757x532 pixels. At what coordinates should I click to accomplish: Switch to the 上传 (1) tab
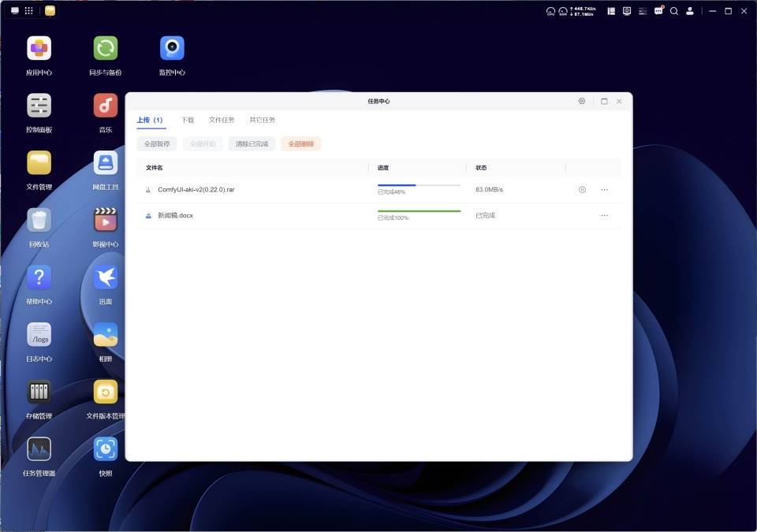150,120
